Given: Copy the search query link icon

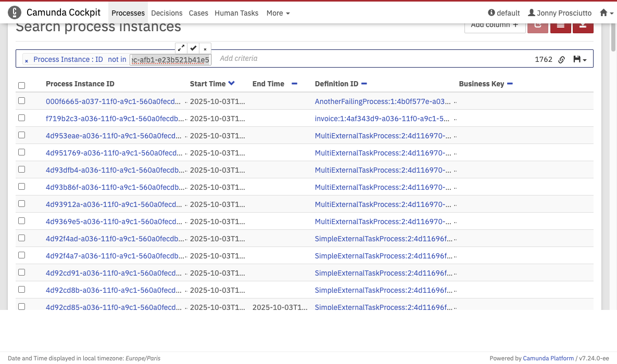Looking at the screenshot, I should (562, 60).
